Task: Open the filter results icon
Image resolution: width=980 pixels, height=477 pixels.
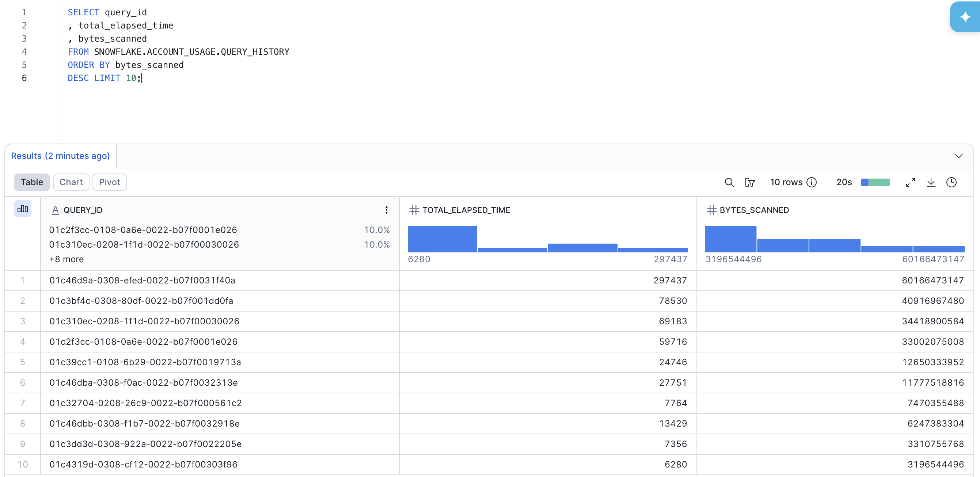Action: click(749, 182)
